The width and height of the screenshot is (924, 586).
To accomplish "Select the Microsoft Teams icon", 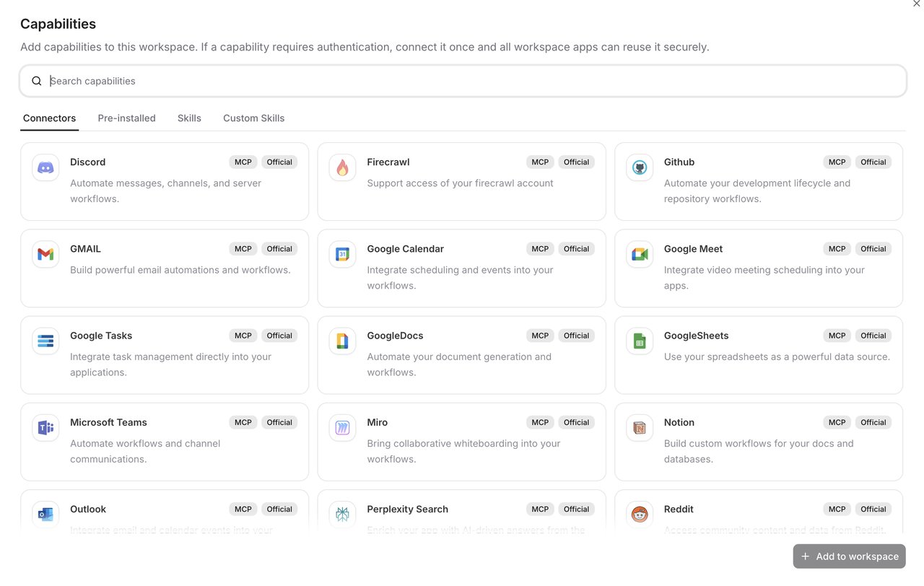I will (x=45, y=427).
